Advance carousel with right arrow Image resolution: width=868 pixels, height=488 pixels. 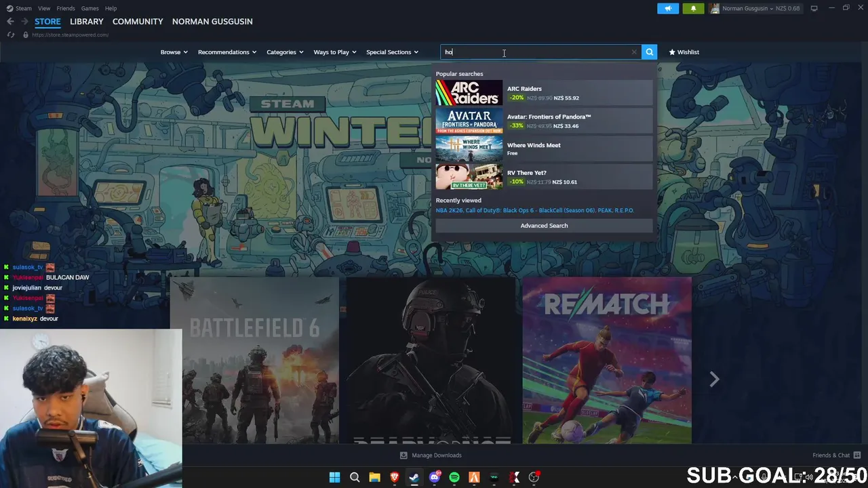(x=714, y=379)
